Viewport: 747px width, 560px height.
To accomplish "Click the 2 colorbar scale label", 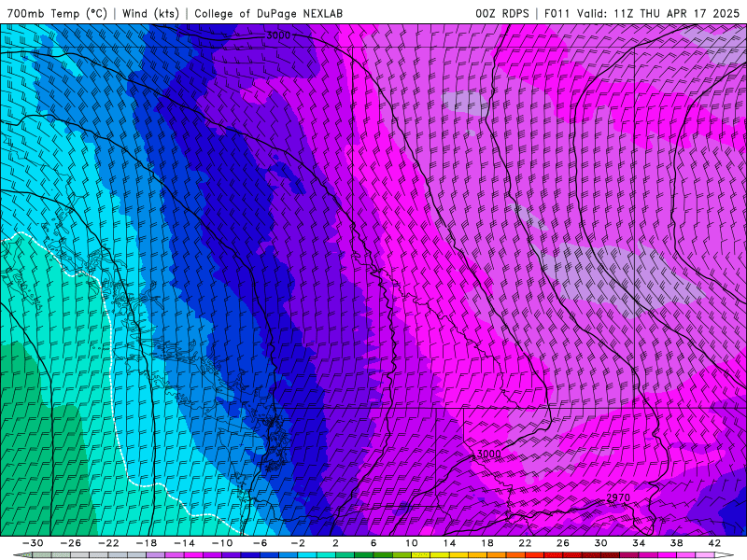I will click(335, 543).
